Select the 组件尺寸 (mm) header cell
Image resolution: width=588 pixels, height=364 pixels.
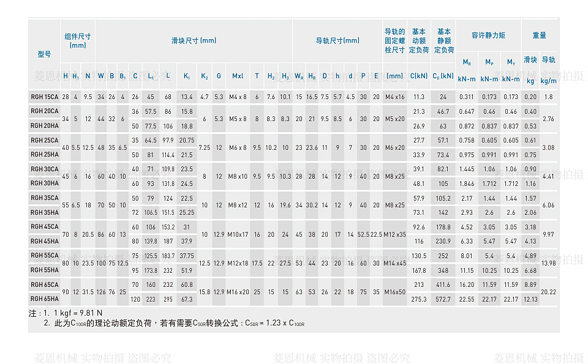click(78, 40)
